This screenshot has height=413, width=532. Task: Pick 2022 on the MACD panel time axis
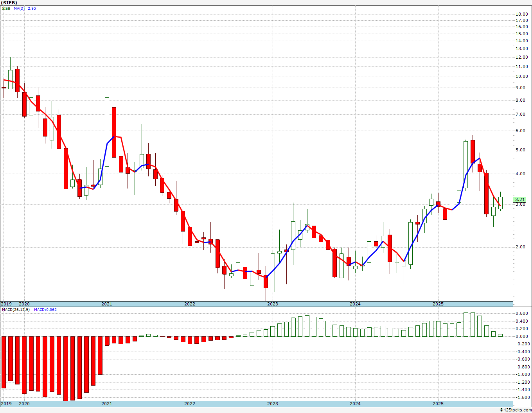pyautogui.click(x=190, y=404)
